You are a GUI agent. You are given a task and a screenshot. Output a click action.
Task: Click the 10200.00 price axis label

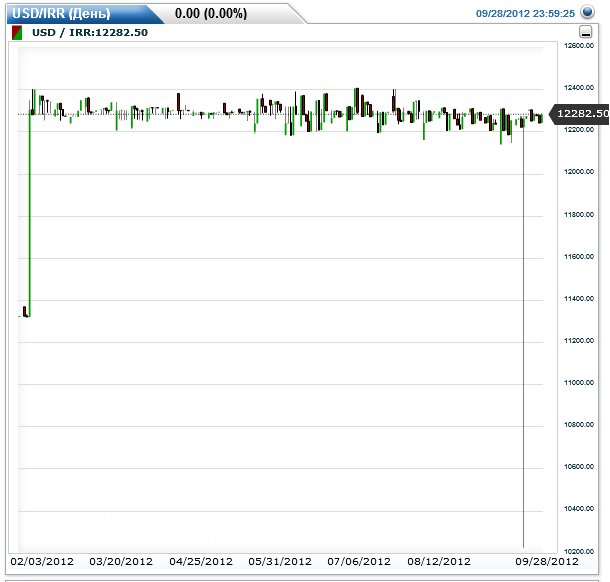click(579, 551)
